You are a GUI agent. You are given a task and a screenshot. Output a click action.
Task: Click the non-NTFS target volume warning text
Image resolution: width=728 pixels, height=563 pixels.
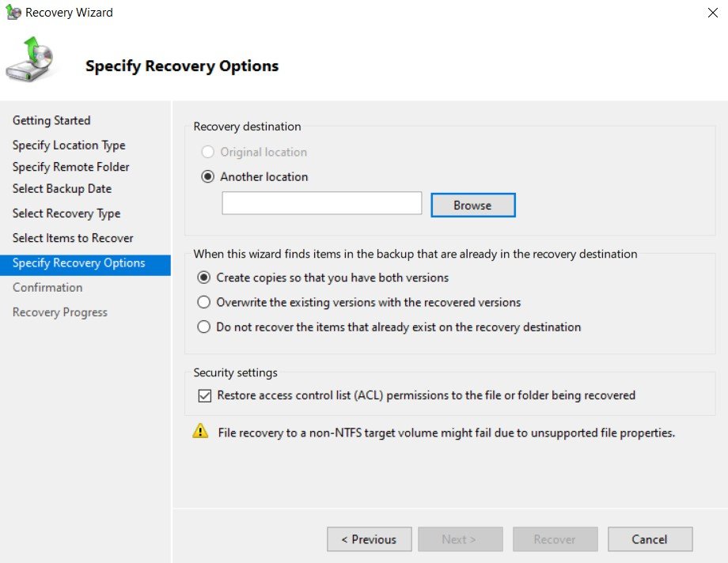tap(446, 433)
